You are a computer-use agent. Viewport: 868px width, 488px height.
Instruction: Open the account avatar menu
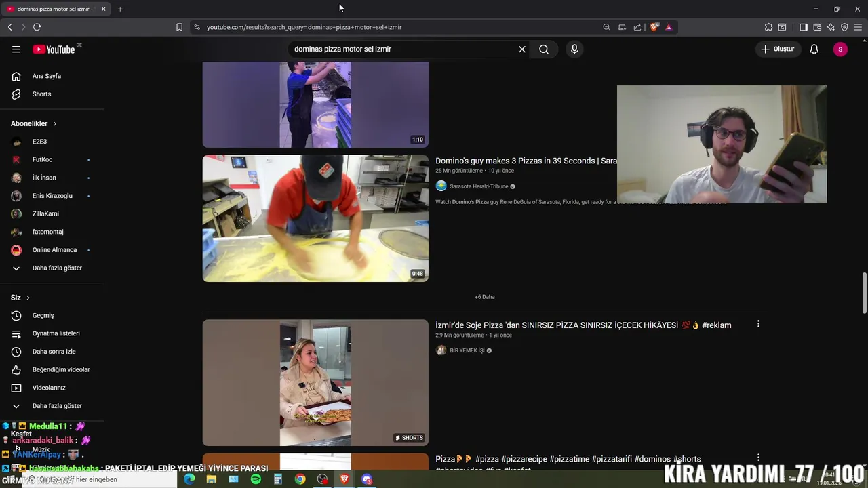point(840,49)
